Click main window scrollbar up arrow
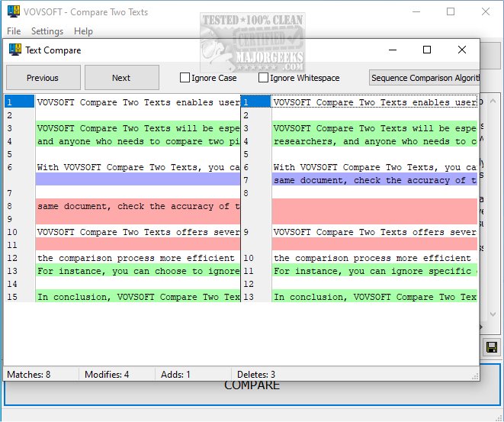The image size is (504, 422). (493, 101)
